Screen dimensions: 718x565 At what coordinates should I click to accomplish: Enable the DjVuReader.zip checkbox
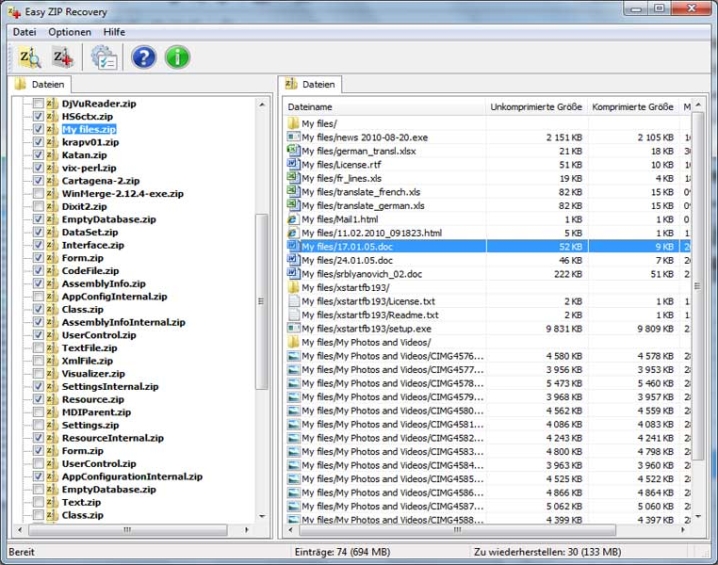38,103
